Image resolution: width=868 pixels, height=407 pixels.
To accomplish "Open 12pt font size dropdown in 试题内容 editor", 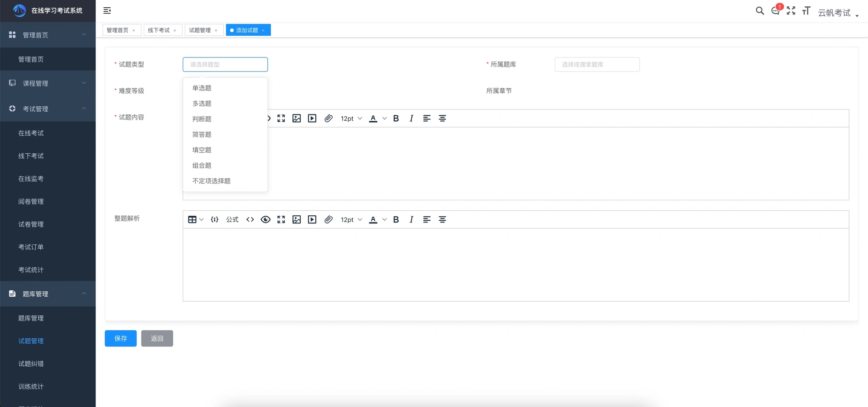I will pyautogui.click(x=351, y=118).
